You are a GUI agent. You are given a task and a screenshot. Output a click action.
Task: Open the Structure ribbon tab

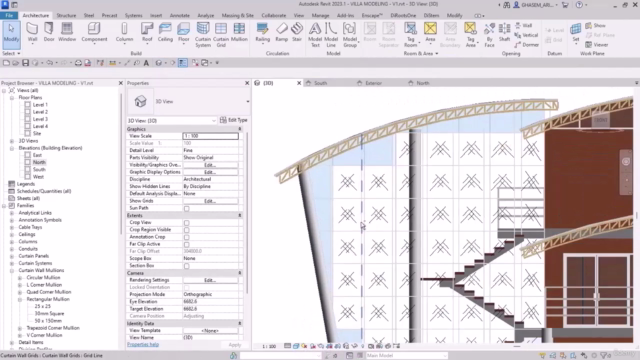point(66,16)
